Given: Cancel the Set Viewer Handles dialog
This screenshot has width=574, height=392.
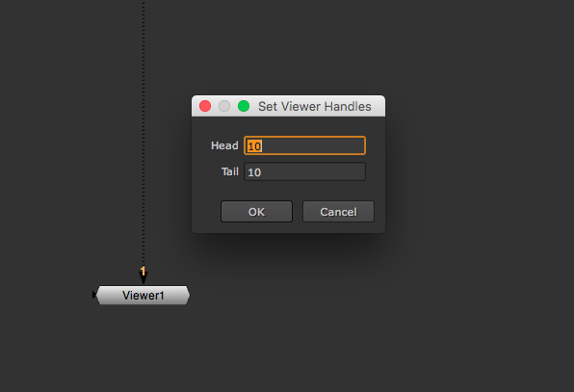Looking at the screenshot, I should click(x=338, y=212).
